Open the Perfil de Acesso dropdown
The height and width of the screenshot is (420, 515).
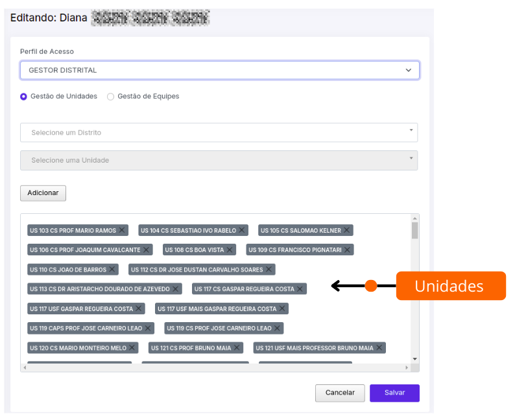220,70
